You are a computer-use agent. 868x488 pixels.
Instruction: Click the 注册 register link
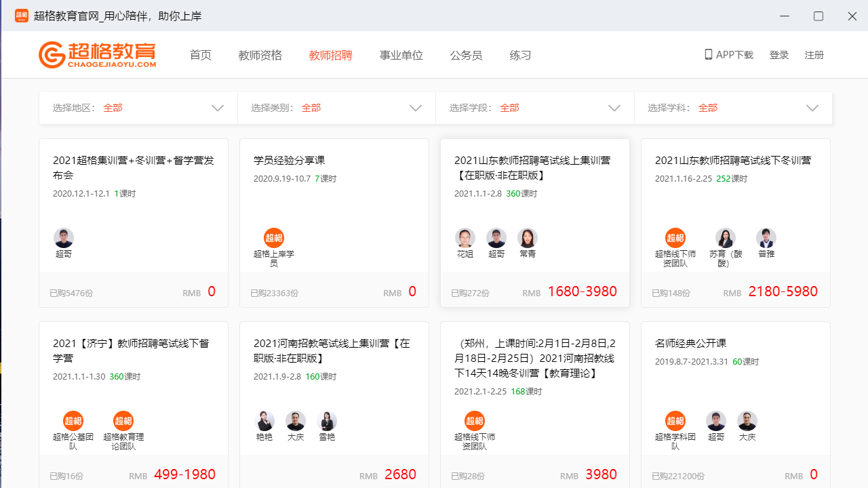click(814, 55)
